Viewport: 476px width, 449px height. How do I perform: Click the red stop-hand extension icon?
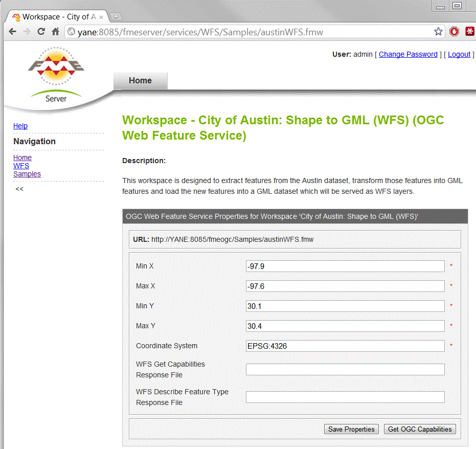(x=454, y=32)
